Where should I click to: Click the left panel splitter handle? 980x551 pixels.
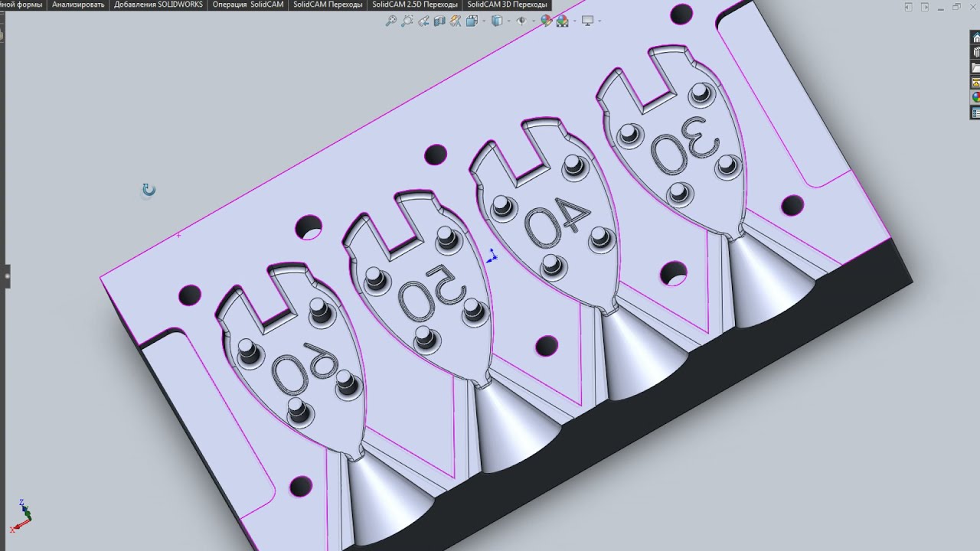click(7, 275)
